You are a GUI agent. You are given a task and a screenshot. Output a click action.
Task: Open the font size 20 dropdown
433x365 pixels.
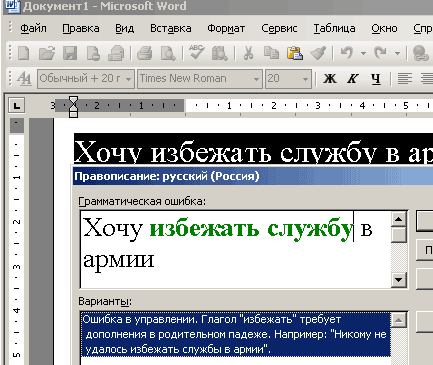pyautogui.click(x=305, y=79)
